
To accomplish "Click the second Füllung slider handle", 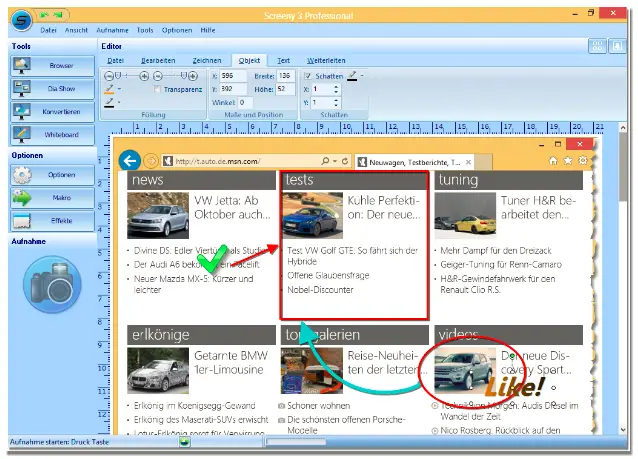I will click(x=184, y=75).
